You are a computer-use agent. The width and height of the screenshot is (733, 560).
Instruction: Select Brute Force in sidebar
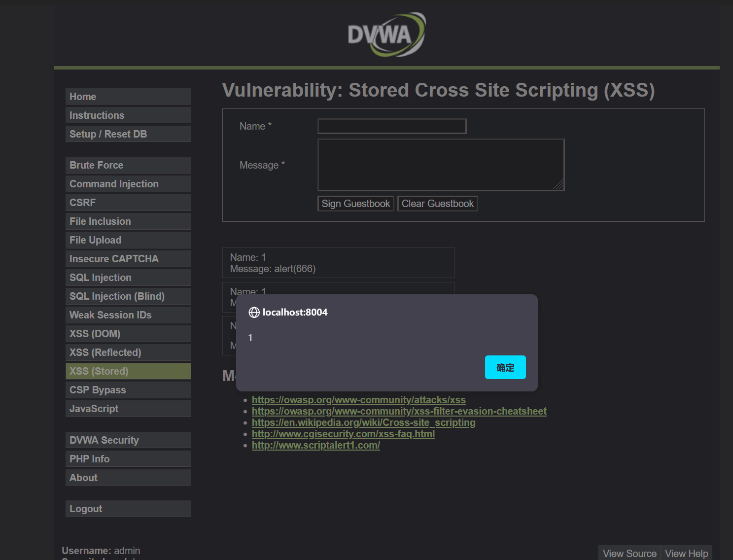pyautogui.click(x=128, y=165)
